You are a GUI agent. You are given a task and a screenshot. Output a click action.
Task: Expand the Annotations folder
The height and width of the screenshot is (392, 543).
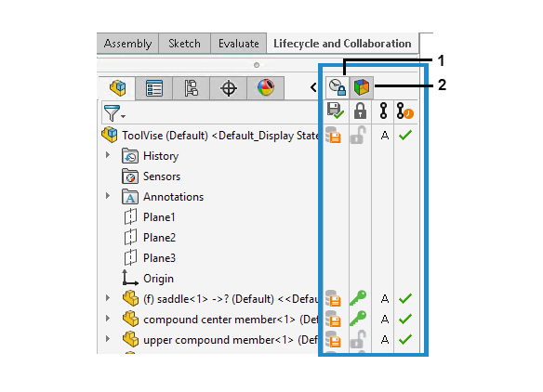tap(108, 196)
